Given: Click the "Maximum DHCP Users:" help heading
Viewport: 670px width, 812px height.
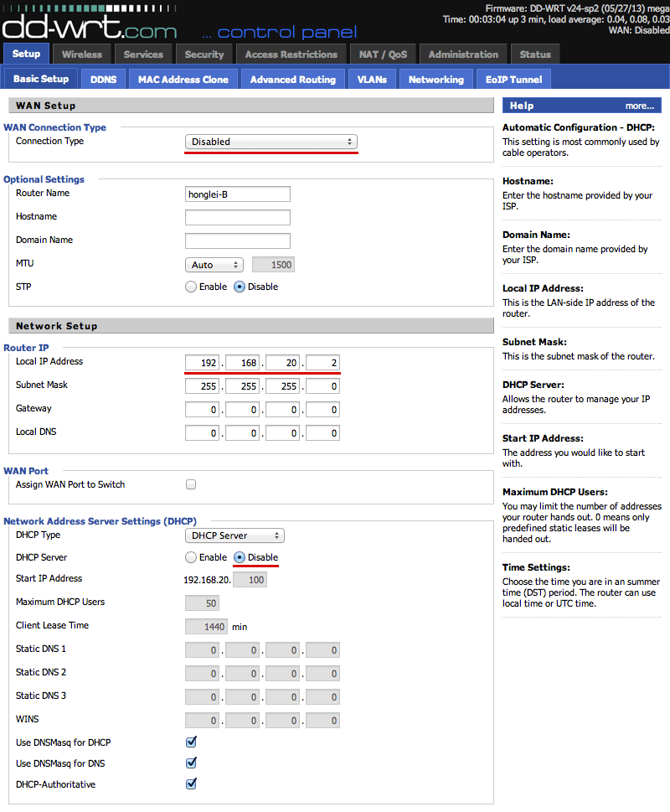Looking at the screenshot, I should pos(555,492).
